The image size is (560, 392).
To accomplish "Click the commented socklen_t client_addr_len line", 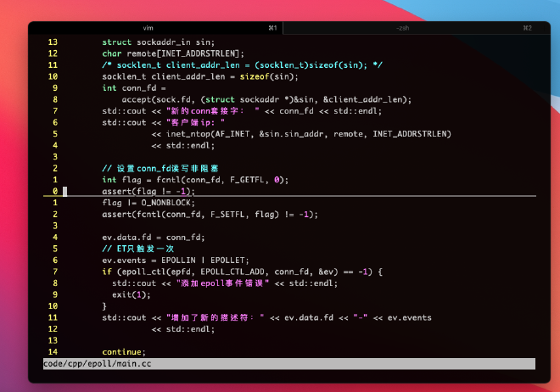I will point(242,65).
